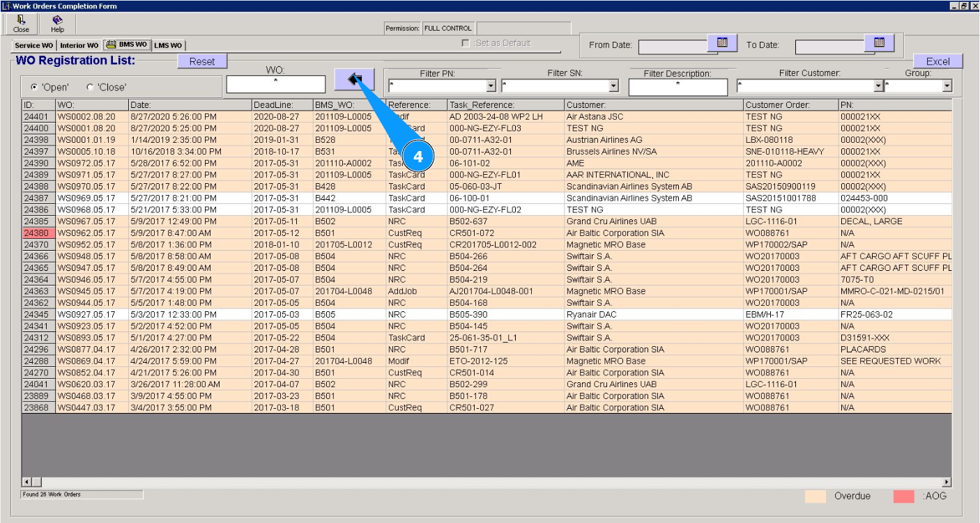This screenshot has width=980, height=523.
Task: Open the To Date calendar picker
Action: tap(879, 43)
